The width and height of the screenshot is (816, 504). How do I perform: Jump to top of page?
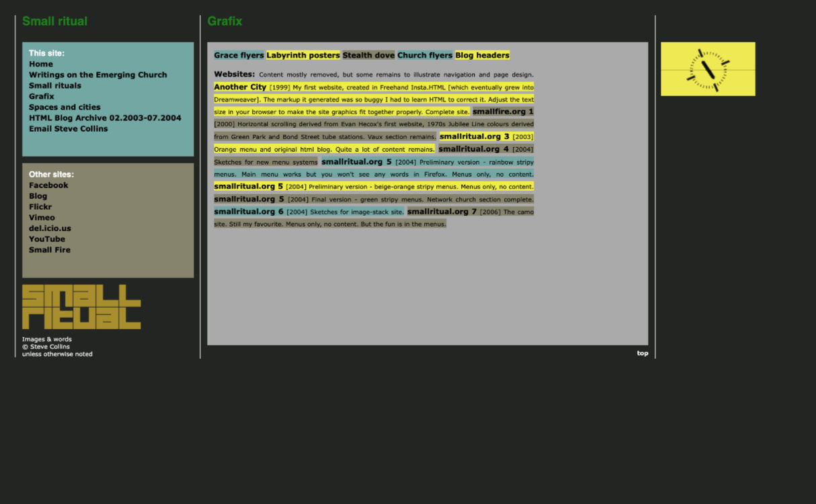coord(643,353)
